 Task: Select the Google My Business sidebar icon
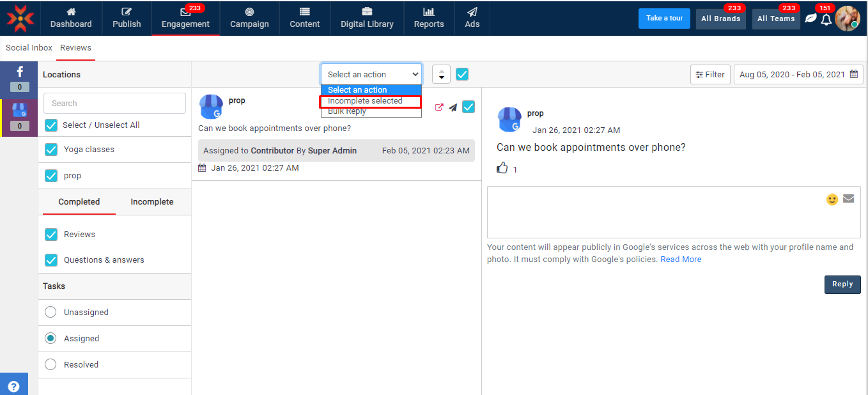click(x=19, y=111)
